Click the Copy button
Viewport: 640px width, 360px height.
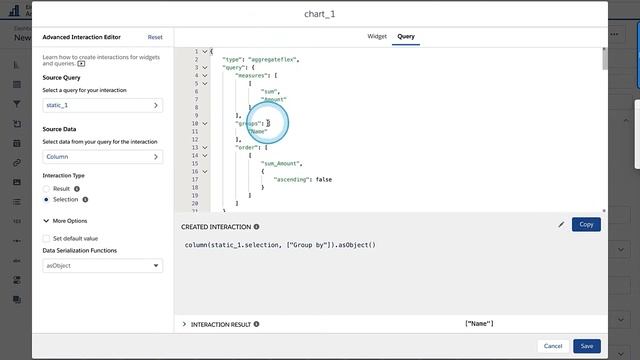[586, 224]
